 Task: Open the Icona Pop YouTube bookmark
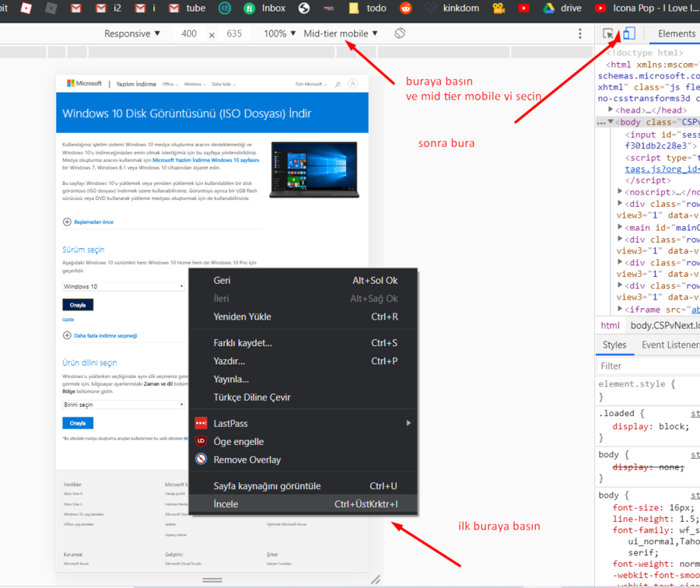click(647, 8)
